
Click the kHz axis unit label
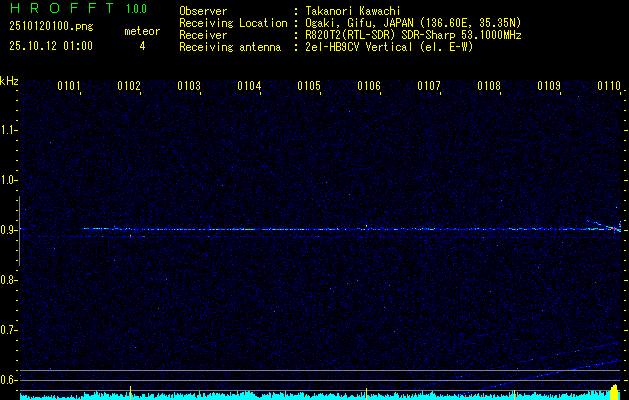[x=9, y=81]
